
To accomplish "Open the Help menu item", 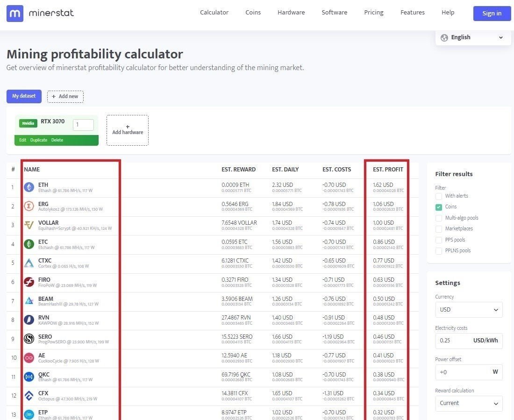I will tap(448, 13).
